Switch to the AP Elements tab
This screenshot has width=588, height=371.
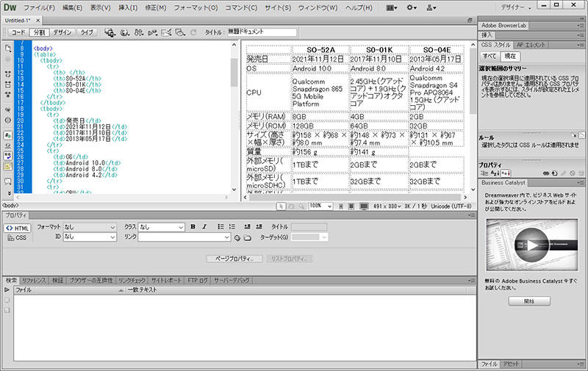pos(531,45)
